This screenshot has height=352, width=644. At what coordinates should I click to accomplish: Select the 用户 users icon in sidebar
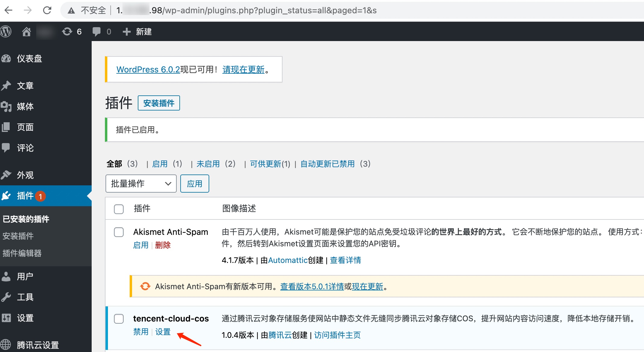coord(7,276)
